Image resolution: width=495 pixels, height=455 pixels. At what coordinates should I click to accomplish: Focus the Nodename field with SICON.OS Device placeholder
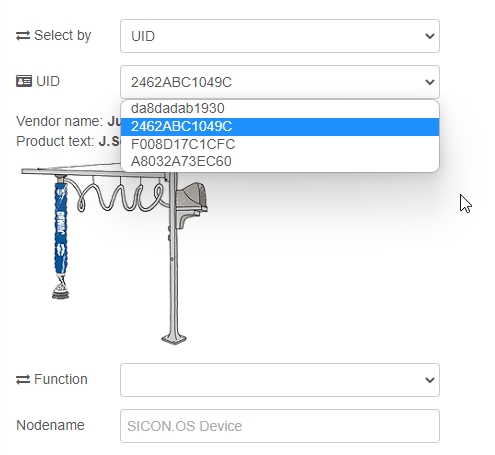pyautogui.click(x=280, y=426)
